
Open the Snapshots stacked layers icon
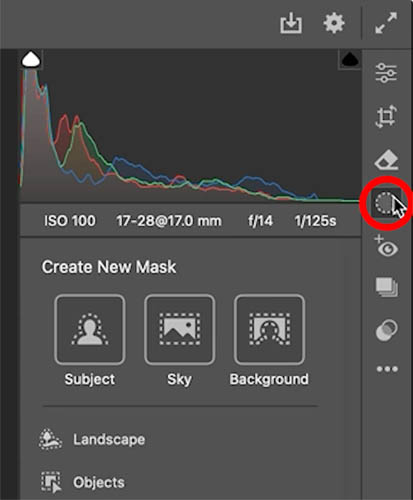386,287
